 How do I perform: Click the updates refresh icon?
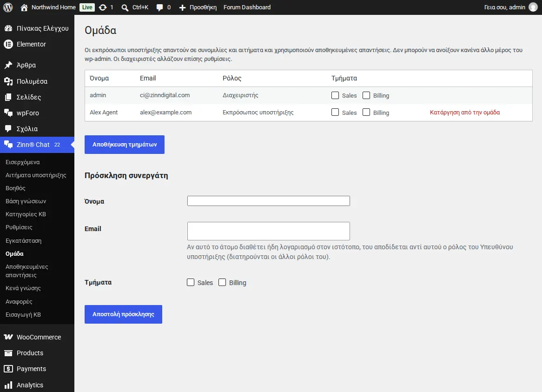(103, 7)
